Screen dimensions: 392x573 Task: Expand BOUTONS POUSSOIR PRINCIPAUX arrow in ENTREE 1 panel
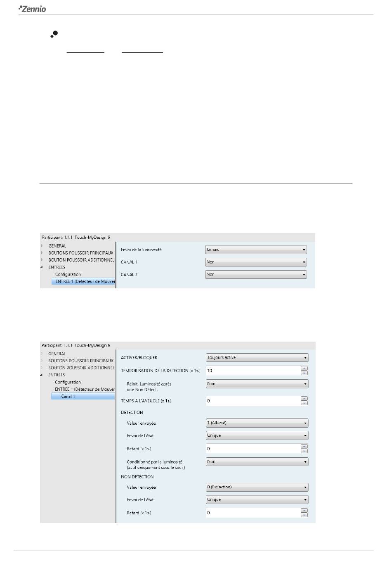(42, 253)
